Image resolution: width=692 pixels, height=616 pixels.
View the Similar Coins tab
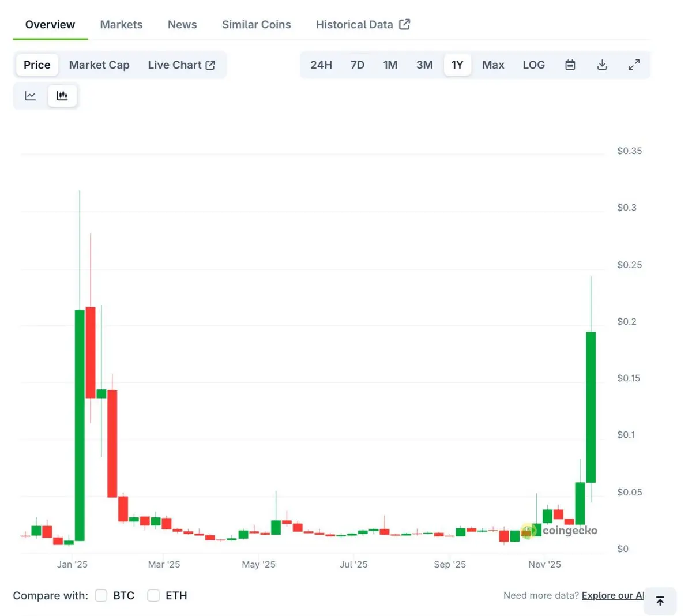click(x=257, y=24)
